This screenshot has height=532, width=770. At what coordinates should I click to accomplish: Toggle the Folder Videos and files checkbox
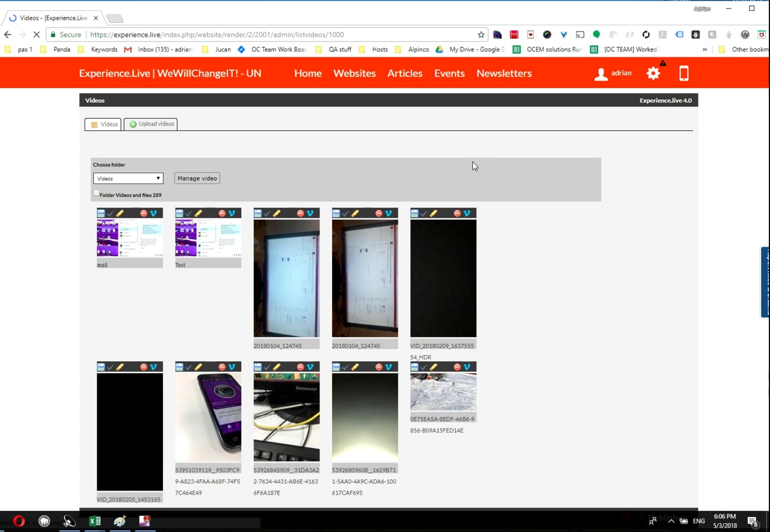[x=96, y=193]
